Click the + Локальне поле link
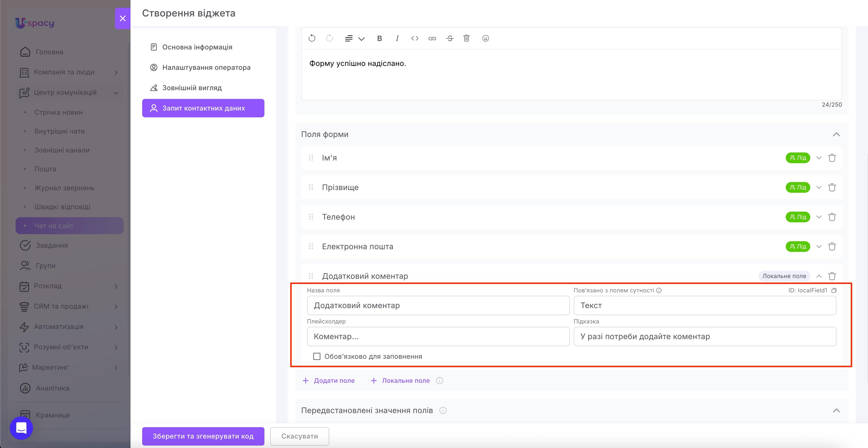 click(400, 381)
